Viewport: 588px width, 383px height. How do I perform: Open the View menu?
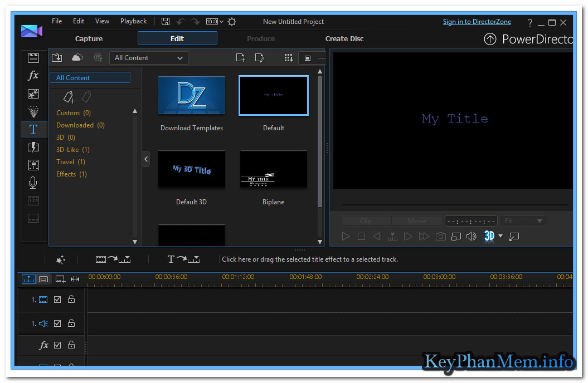102,21
